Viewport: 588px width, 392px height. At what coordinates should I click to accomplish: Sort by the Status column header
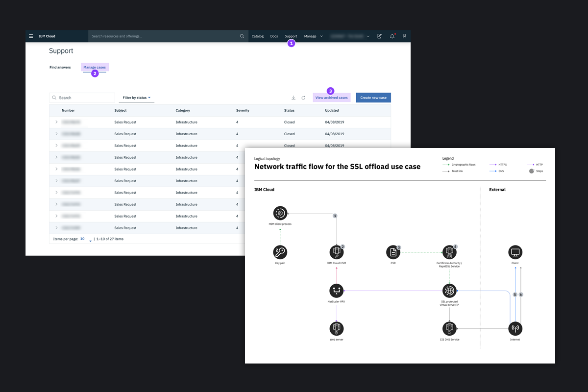point(289,110)
